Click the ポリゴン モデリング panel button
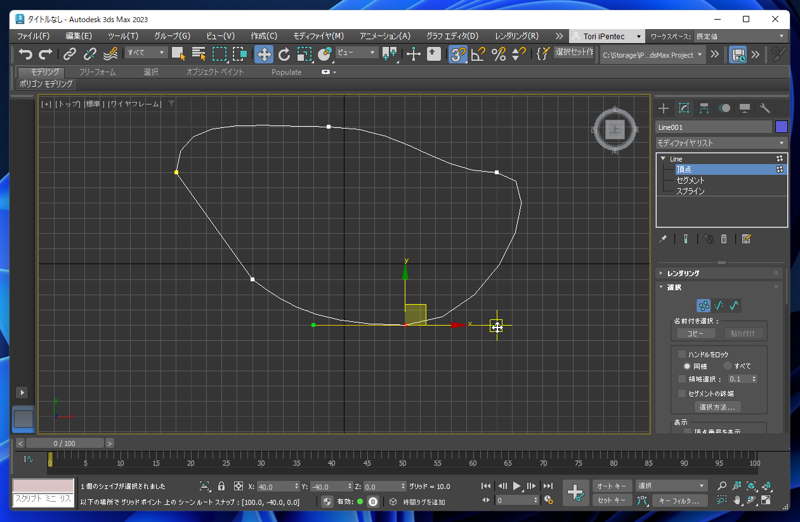800x522 pixels. pos(46,84)
